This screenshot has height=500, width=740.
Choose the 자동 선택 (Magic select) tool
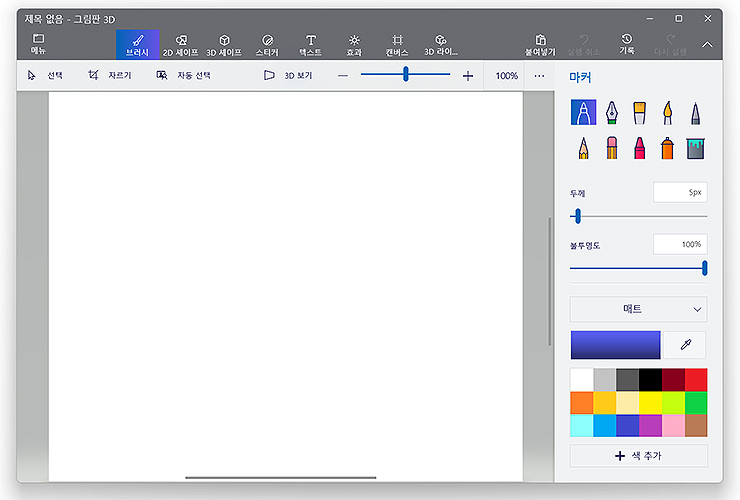[184, 75]
